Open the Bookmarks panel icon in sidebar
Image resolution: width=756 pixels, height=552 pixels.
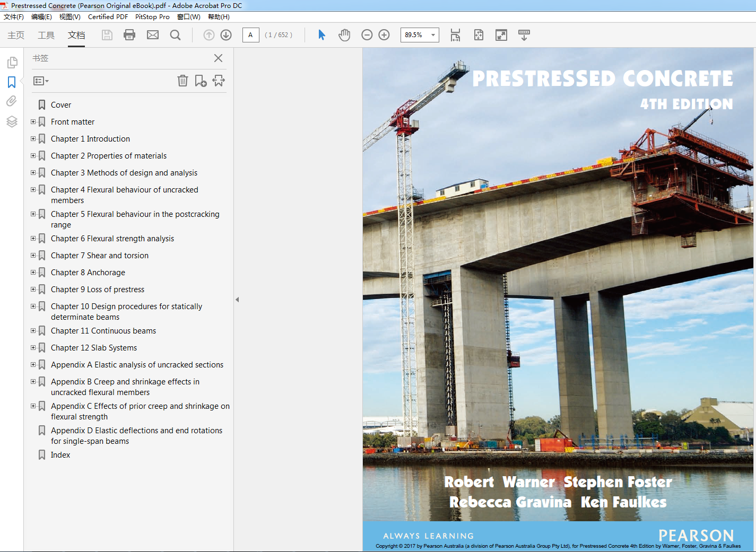pyautogui.click(x=12, y=82)
